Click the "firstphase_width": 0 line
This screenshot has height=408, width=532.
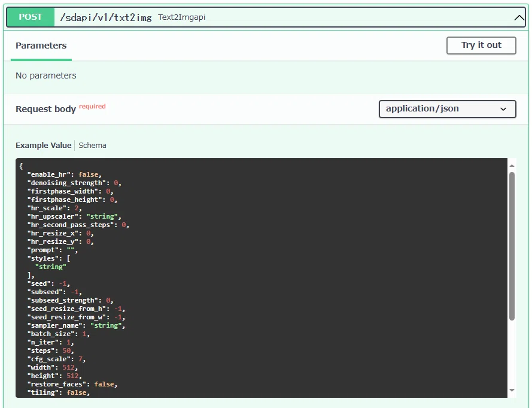click(70, 191)
